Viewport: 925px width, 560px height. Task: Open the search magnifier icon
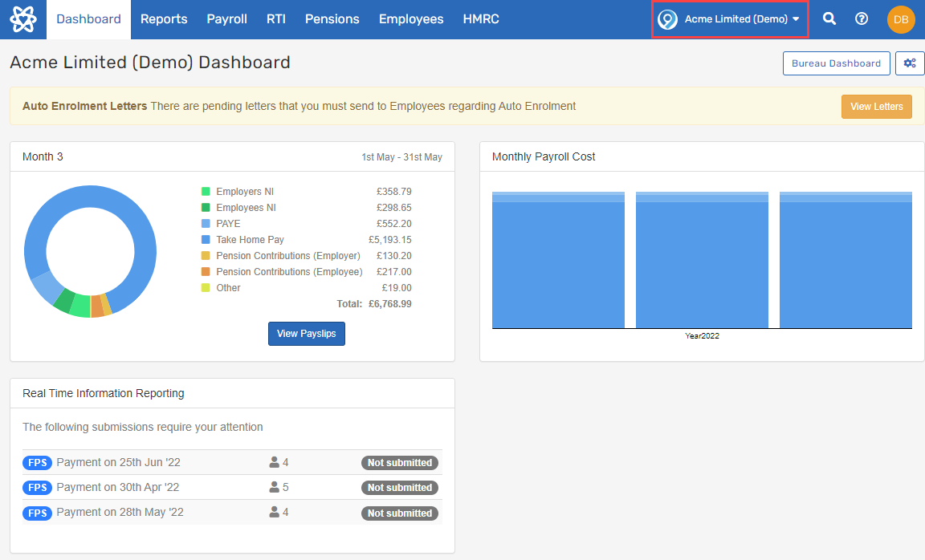point(829,19)
